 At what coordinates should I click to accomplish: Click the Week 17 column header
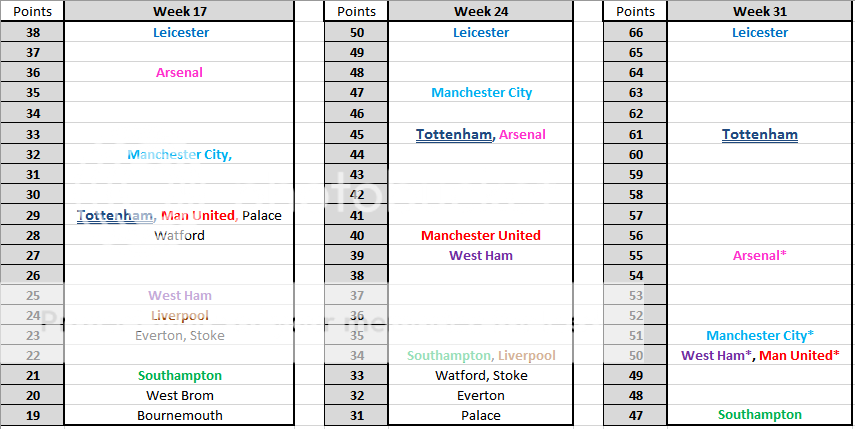pyautogui.click(x=179, y=11)
